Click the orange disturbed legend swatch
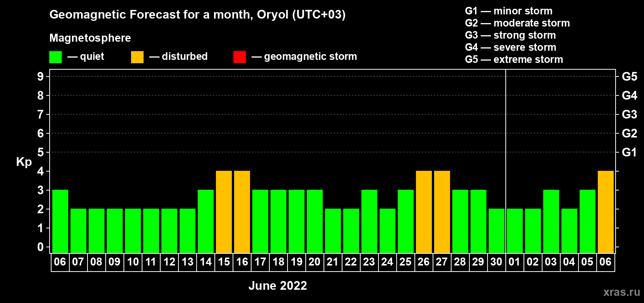Screen dimensions: 644x303 click(137, 57)
